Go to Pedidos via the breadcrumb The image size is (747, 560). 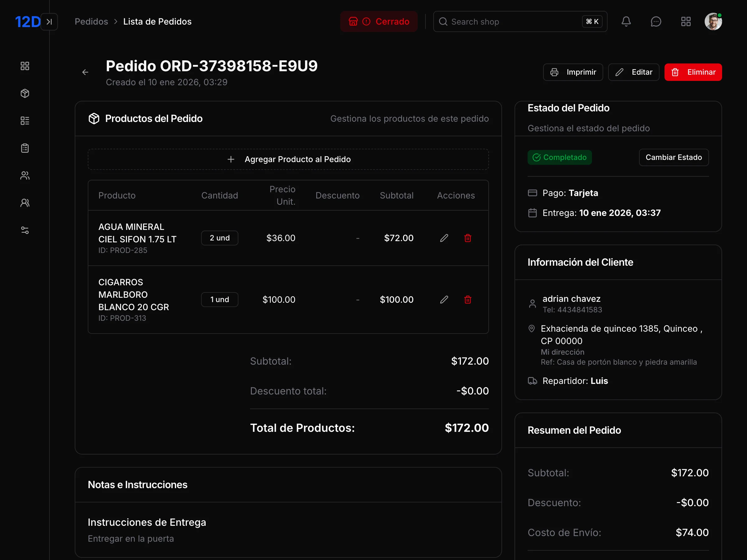[x=91, y=21]
